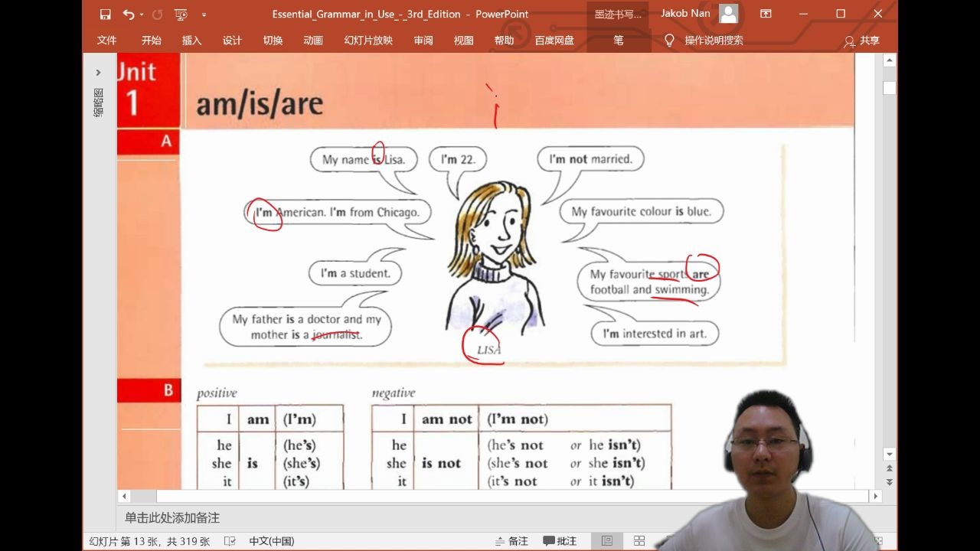The image size is (980, 551).
Task: Open the 设计 (Design) ribbon tab
Action: [233, 41]
